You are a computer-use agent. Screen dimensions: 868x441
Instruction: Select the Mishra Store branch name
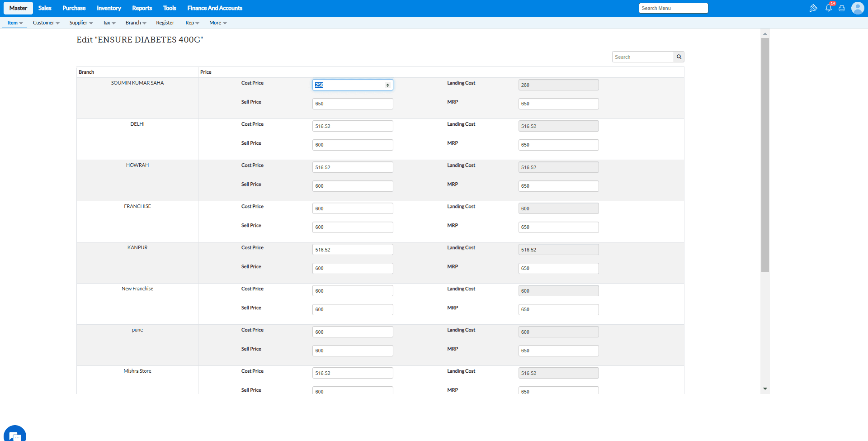coord(137,371)
